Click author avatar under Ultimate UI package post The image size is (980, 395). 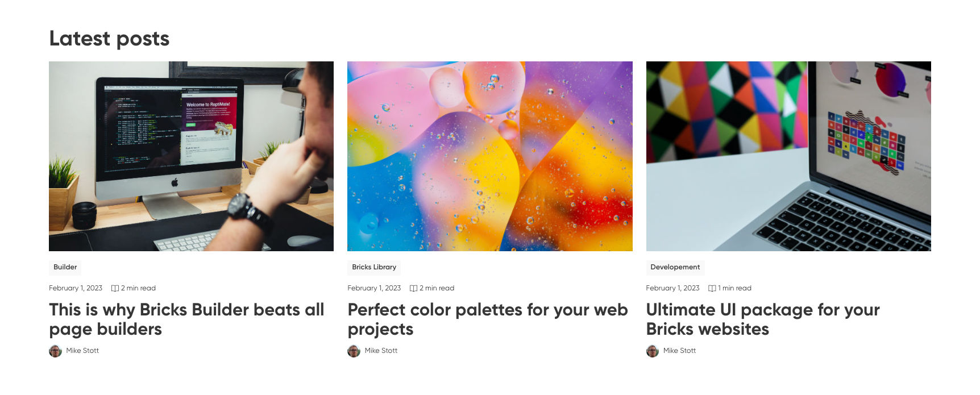pos(653,351)
